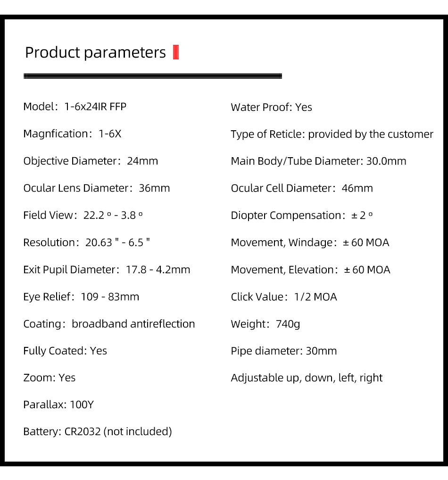This screenshot has width=448, height=480.
Task: Select the Coating broadband antireflection text
Action: pos(109,324)
